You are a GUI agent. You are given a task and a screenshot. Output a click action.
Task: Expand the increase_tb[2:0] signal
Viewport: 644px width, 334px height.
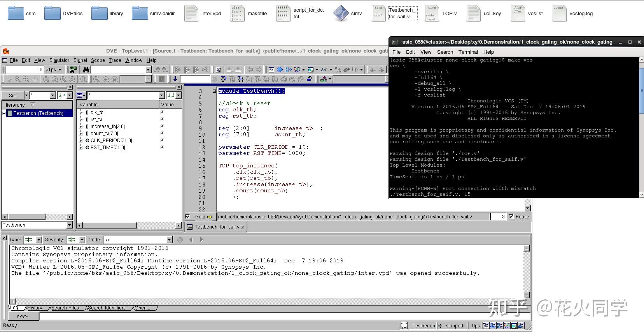click(x=81, y=127)
